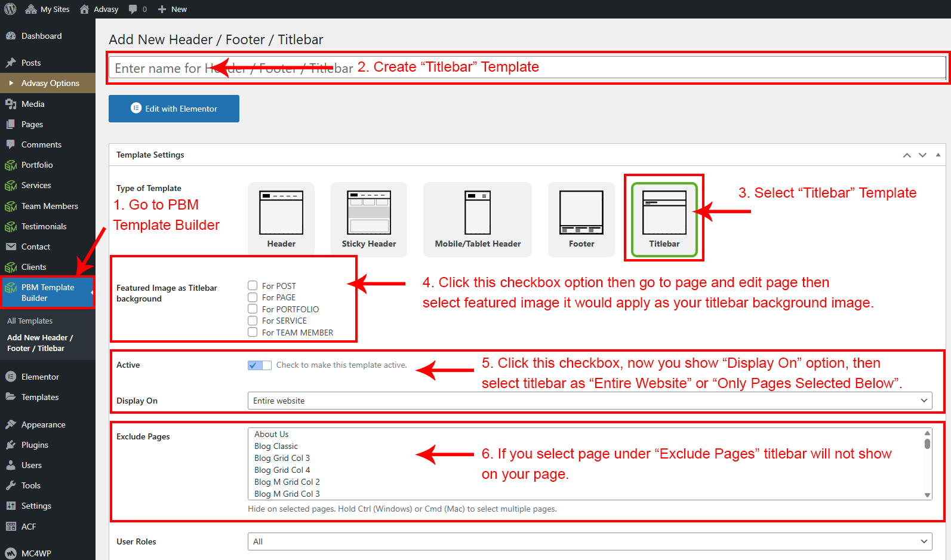
Task: Check the For PORTFOLIO option
Action: tap(253, 309)
